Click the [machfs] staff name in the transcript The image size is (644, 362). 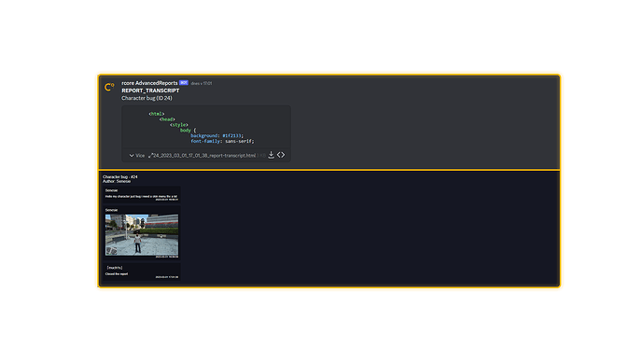(x=115, y=268)
